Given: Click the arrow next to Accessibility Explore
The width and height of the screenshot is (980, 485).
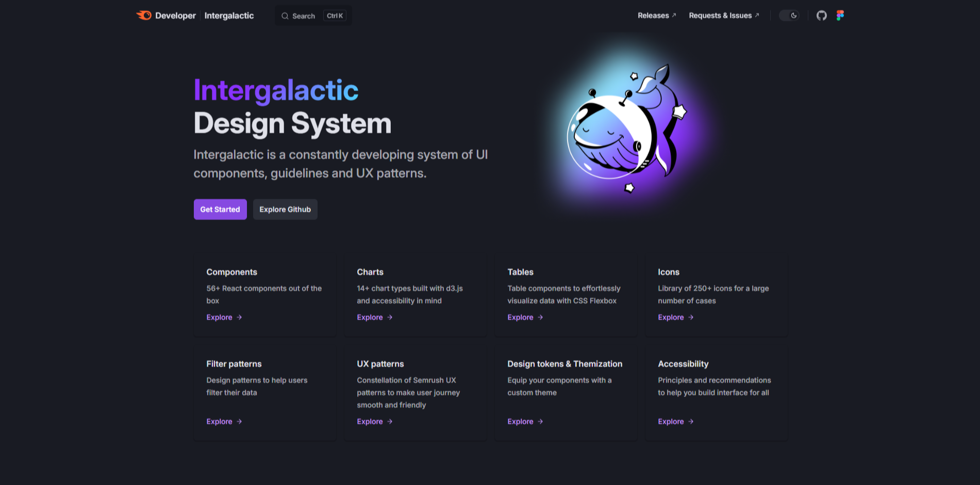Looking at the screenshot, I should (x=691, y=422).
